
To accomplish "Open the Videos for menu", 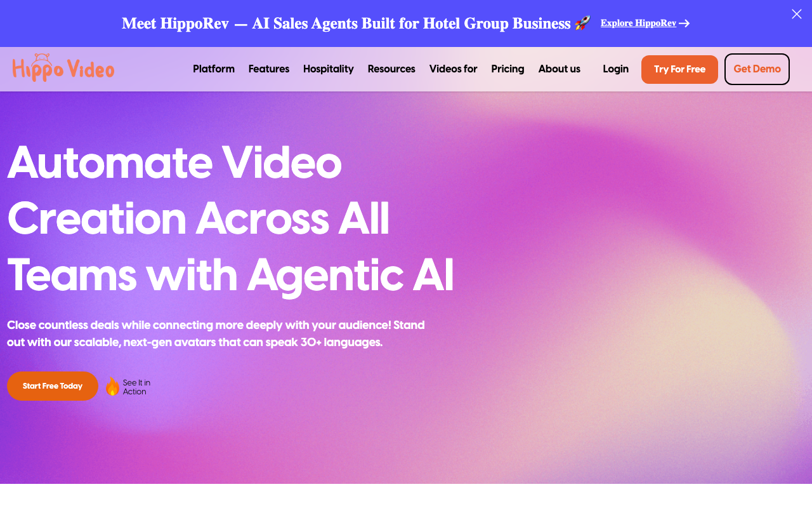I will pyautogui.click(x=454, y=69).
